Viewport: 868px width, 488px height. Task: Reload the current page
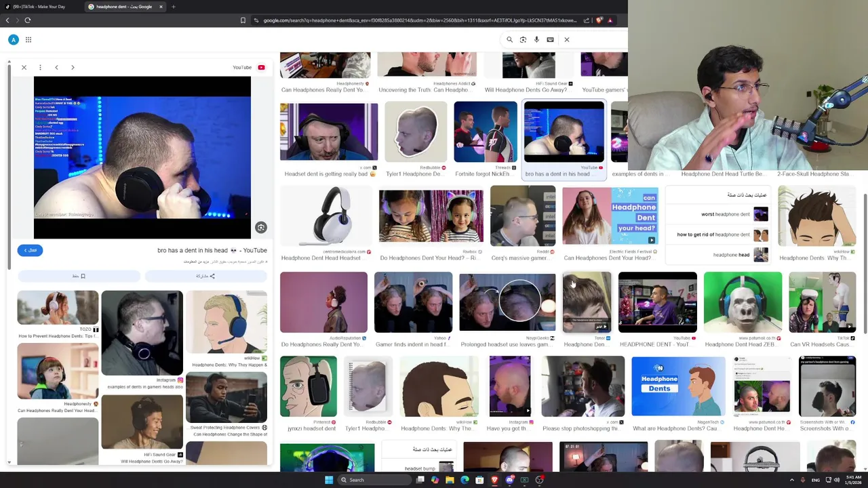[28, 20]
